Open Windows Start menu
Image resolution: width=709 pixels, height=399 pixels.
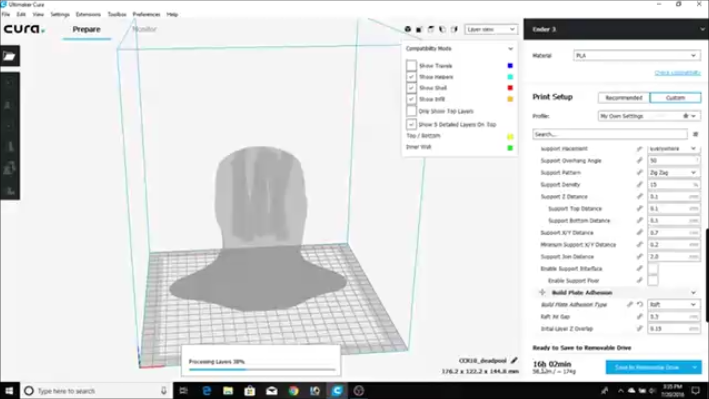click(9, 390)
